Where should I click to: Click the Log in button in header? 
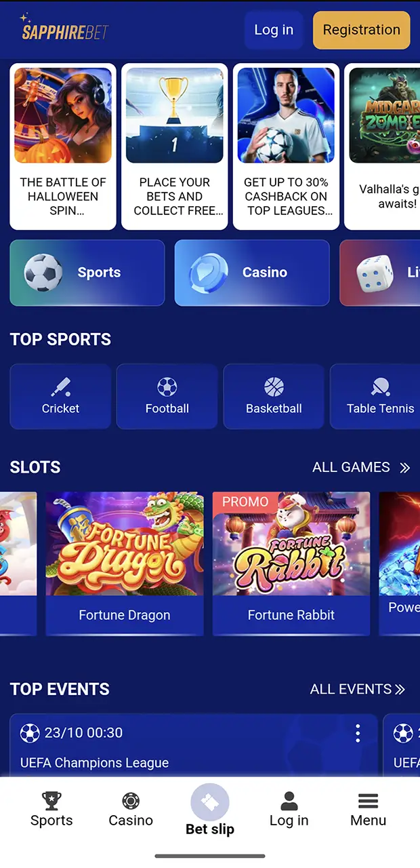(x=274, y=30)
